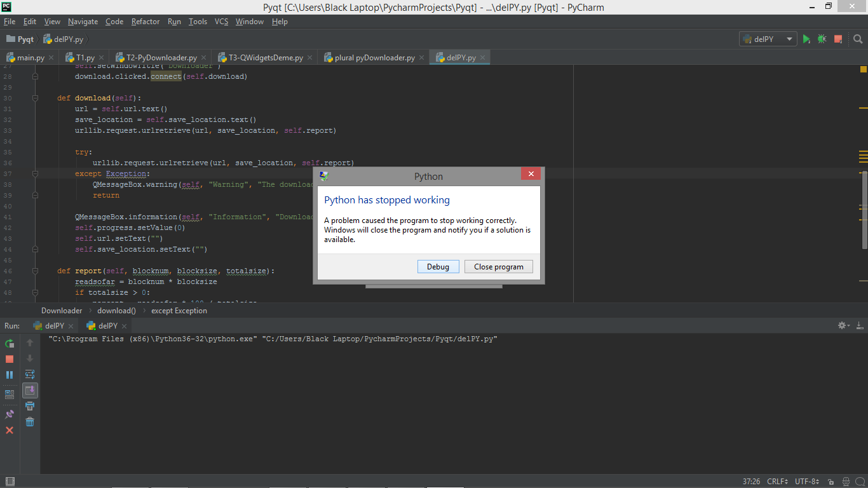The image size is (868, 488).
Task: Open the Help menu
Action: pyautogui.click(x=280, y=22)
